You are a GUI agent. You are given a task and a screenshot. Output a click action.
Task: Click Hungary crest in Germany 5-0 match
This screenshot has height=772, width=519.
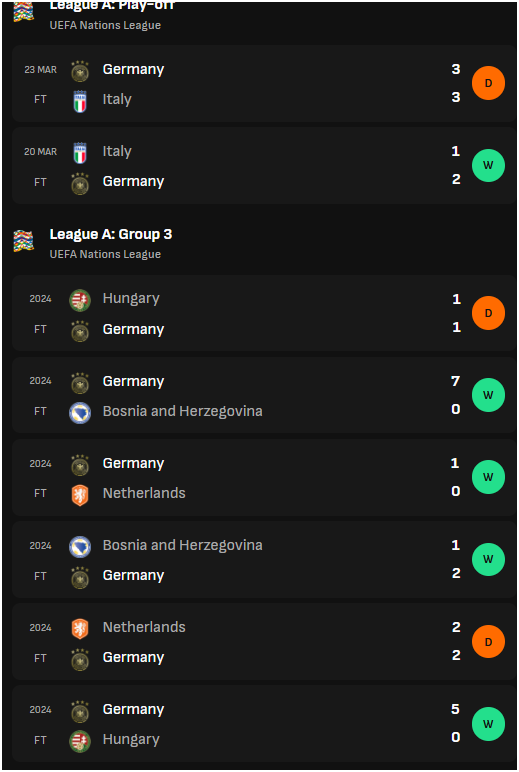click(x=80, y=741)
